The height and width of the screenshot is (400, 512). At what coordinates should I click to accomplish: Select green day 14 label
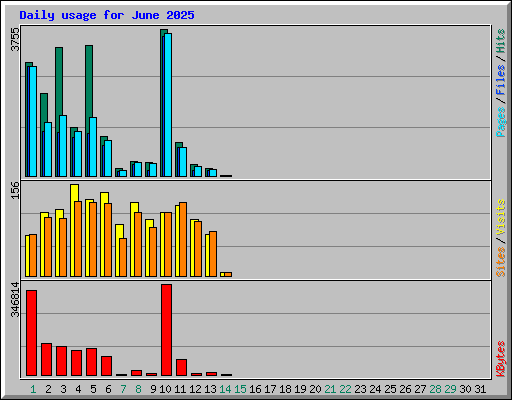tap(225, 389)
